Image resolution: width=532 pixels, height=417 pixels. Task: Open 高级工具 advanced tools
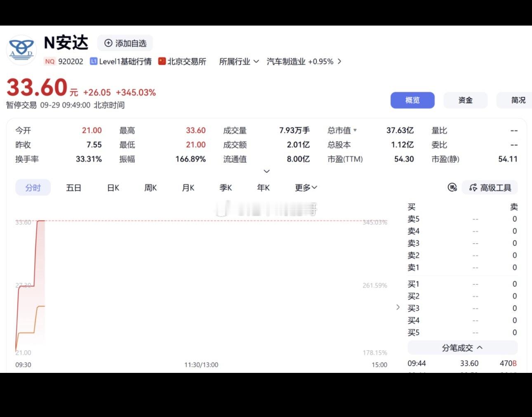pos(490,188)
